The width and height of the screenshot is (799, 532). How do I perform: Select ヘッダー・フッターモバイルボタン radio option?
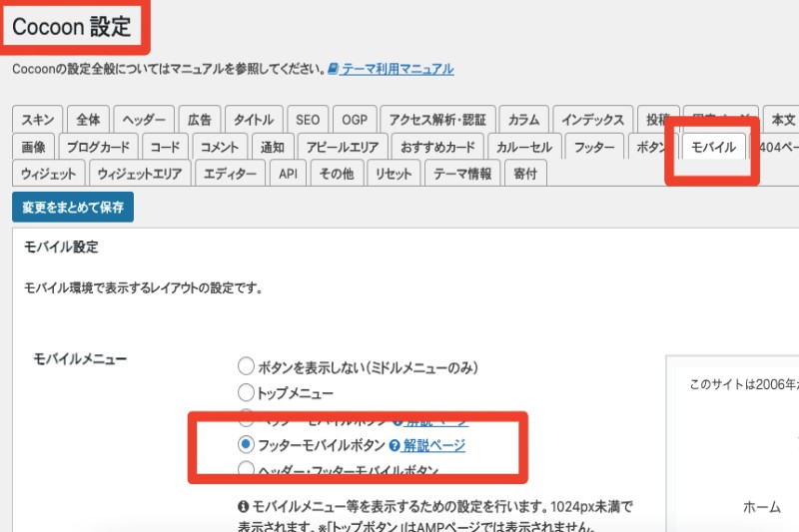(246, 469)
